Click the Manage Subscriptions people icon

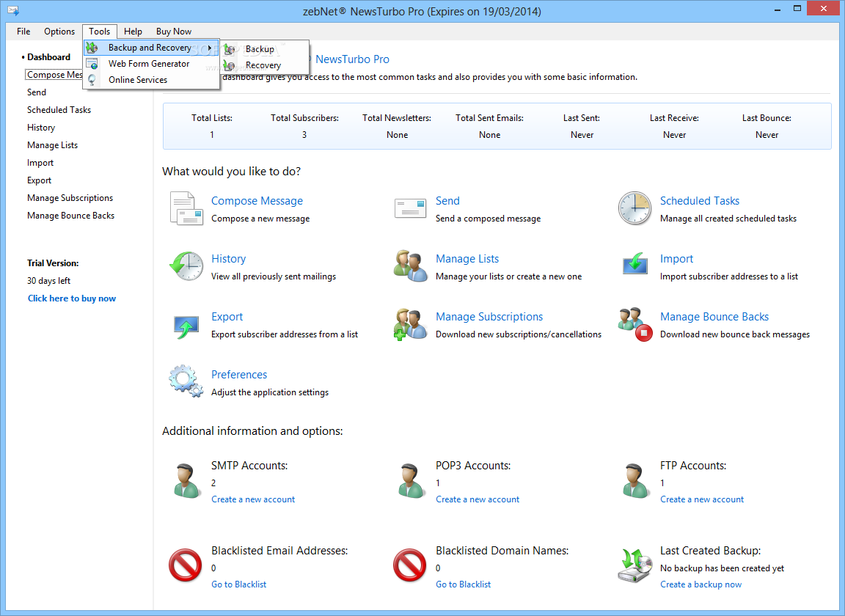click(x=411, y=324)
